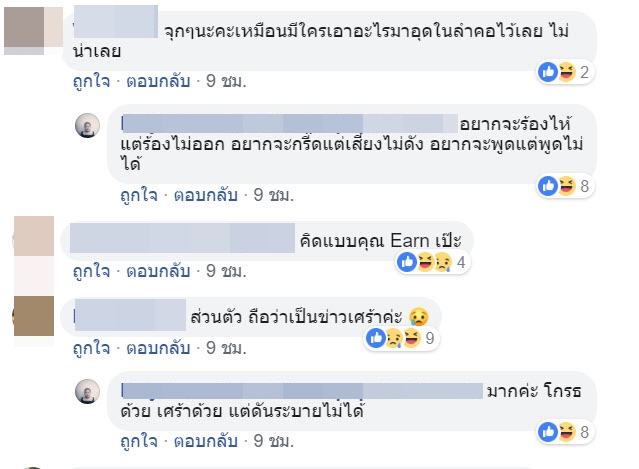Like the "อยากจะร้องไห้" reply with ถูกใจ
The width and height of the screenshot is (639, 469).
138,194
